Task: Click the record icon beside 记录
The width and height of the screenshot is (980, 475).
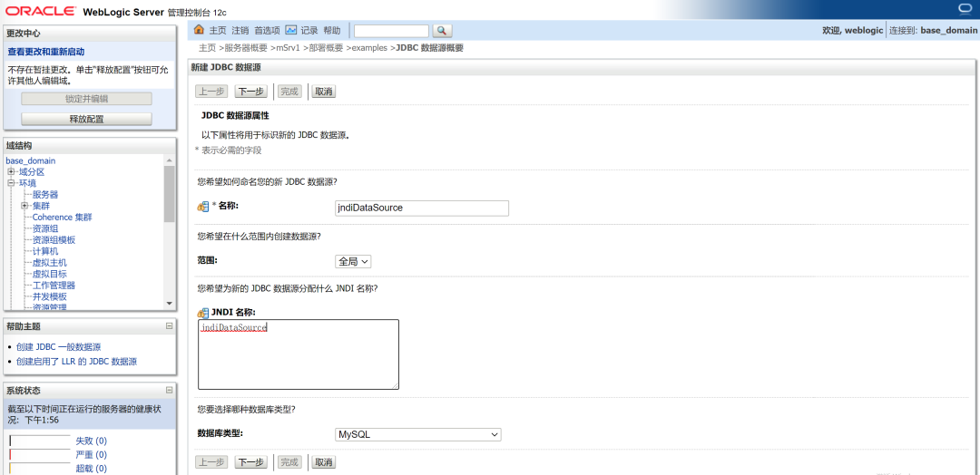Action: (x=290, y=30)
